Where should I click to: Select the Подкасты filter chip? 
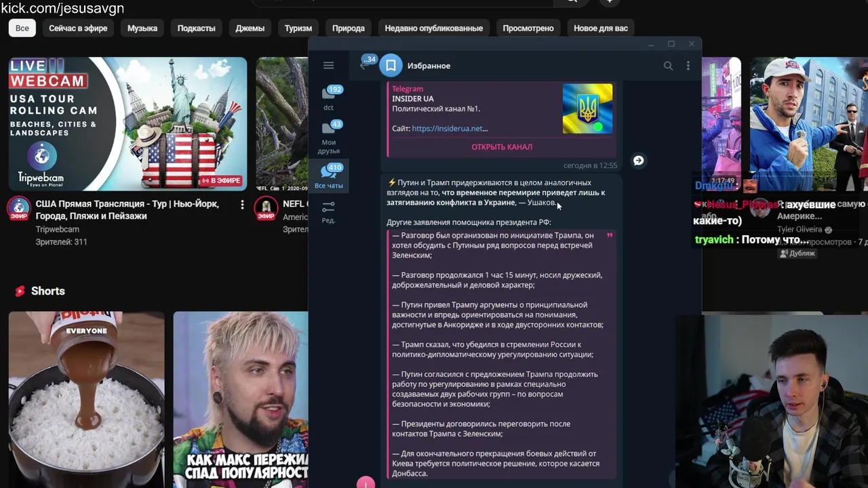(x=197, y=28)
